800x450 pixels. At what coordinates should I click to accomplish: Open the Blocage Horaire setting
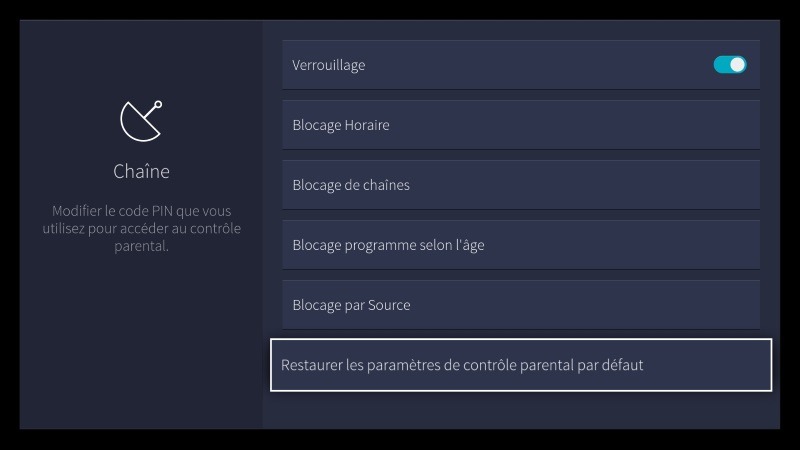tap(341, 125)
